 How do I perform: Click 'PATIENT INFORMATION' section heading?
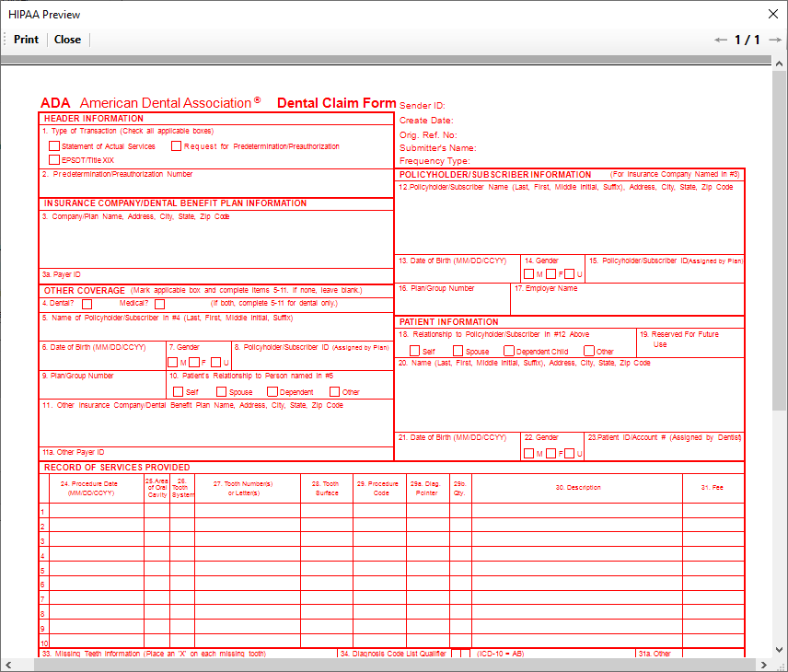(x=449, y=322)
